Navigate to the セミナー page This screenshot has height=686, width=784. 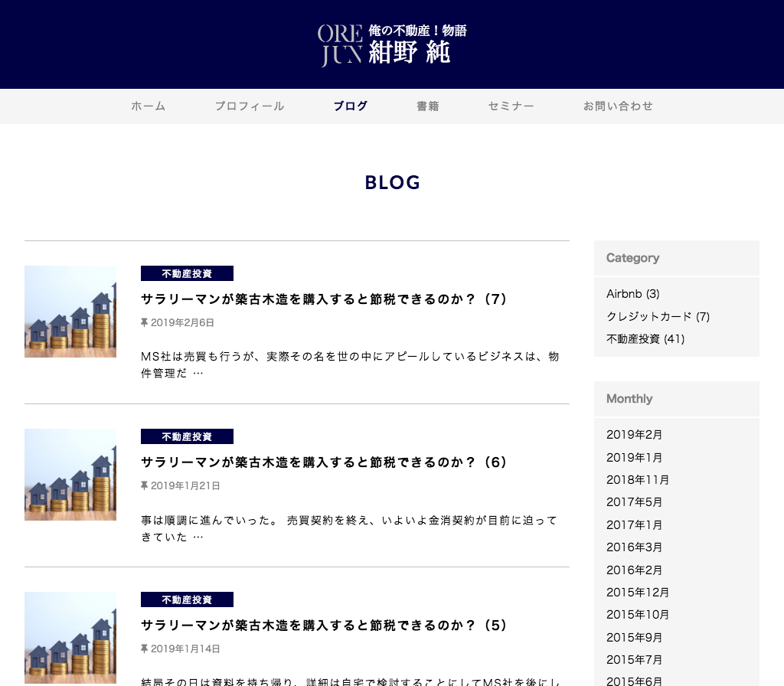[511, 106]
